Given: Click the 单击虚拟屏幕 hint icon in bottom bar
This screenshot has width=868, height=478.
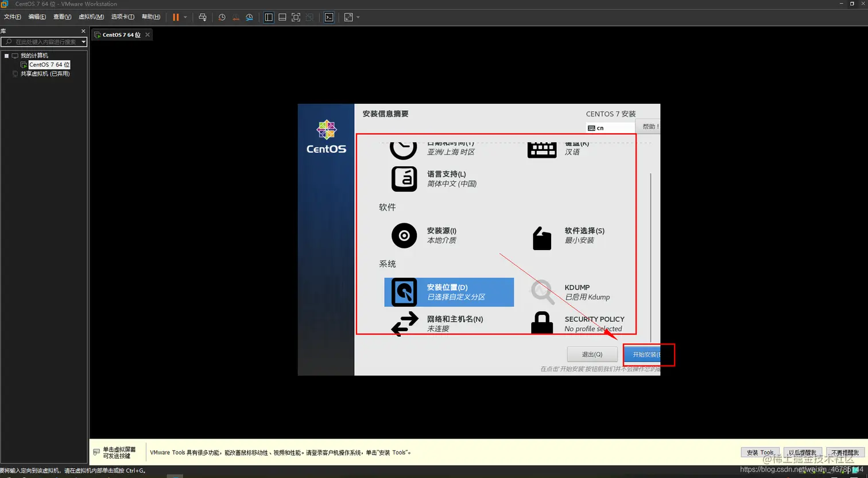Looking at the screenshot, I should coord(96,453).
